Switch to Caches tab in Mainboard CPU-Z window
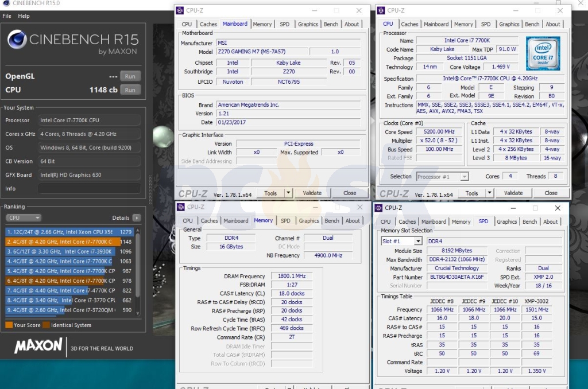Viewport: 588px width, 389px height. (208, 24)
